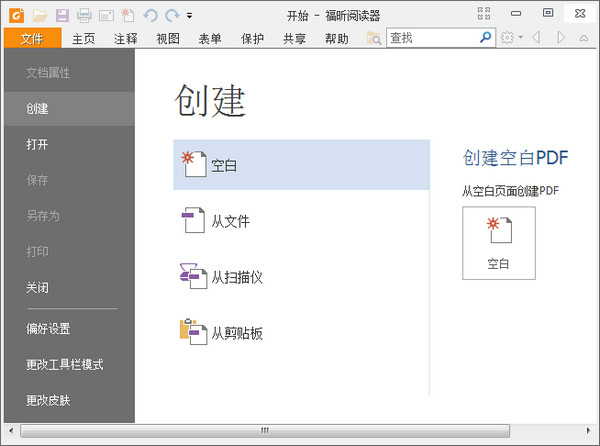Click the printer icon in quick toolbar
Viewport: 600px width, 446px height.
point(84,15)
